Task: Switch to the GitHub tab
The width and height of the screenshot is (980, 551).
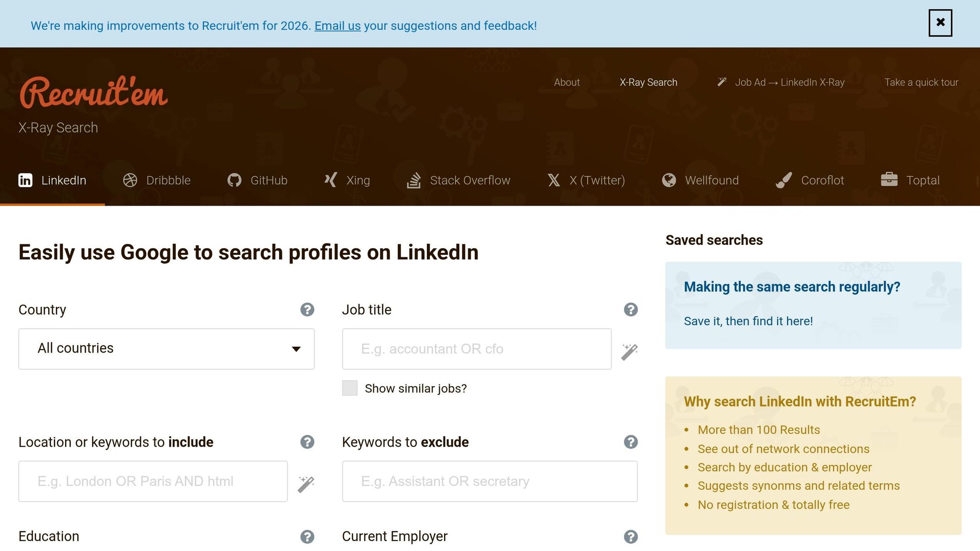Action: (x=257, y=180)
